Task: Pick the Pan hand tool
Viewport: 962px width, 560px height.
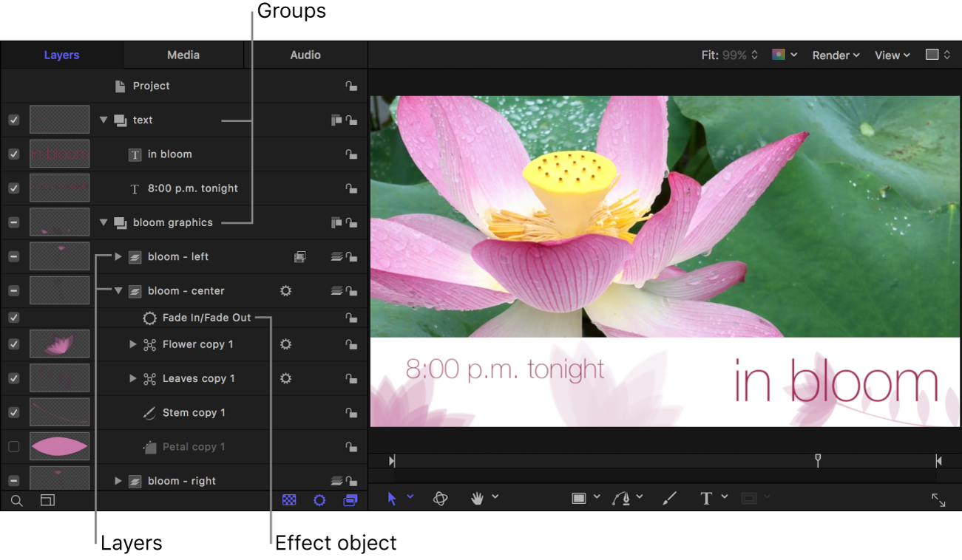Action: click(478, 499)
